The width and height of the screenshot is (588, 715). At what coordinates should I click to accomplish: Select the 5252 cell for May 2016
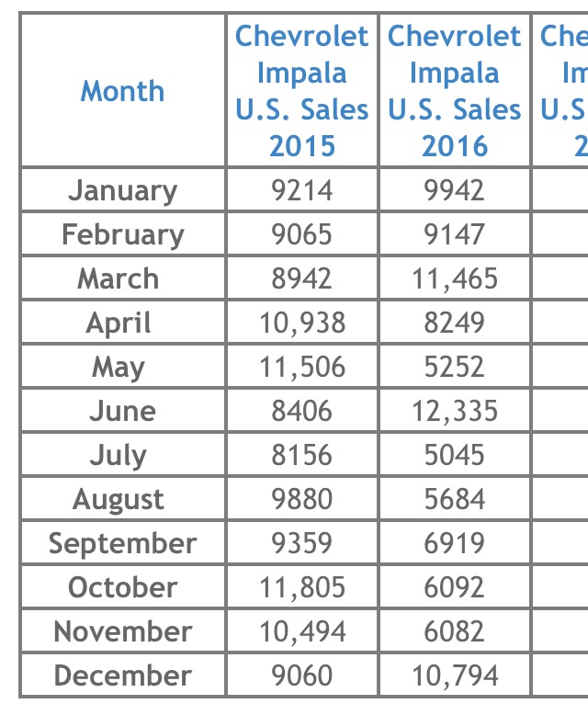point(455,366)
